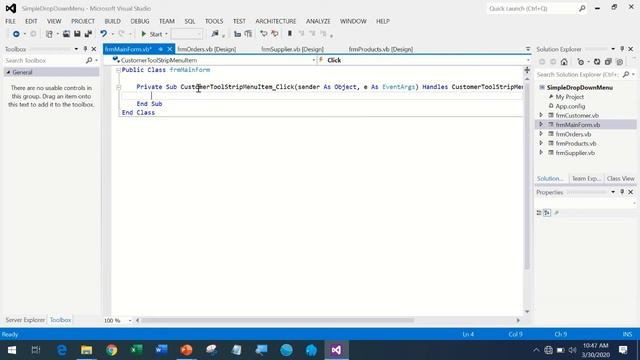Click the editor horizontal scrollbar
This screenshot has height=360, width=640.
pos(278,320)
